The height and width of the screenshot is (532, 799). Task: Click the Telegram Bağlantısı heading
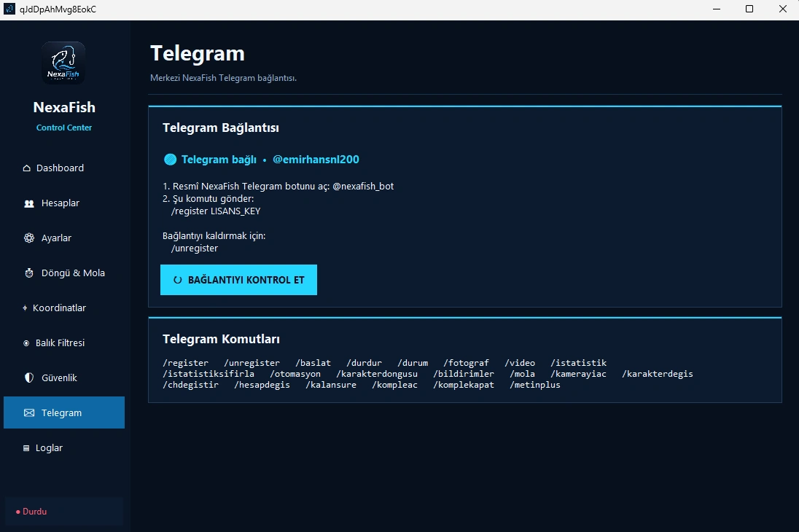coord(221,128)
